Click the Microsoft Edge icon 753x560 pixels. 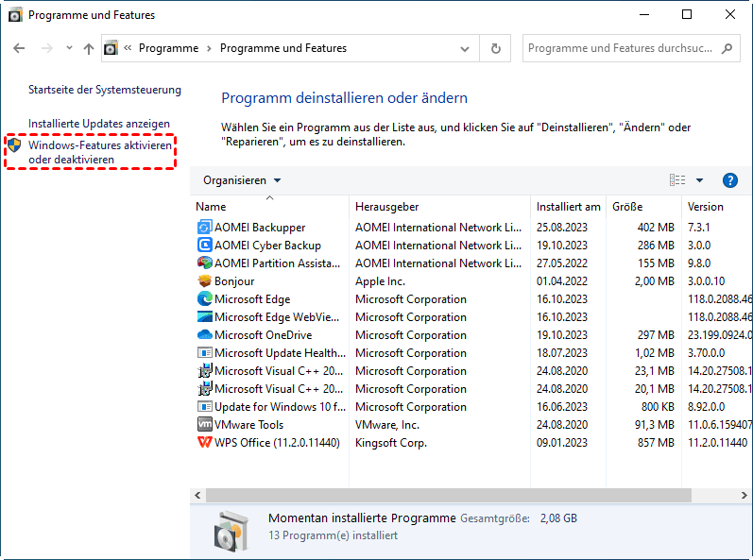pyautogui.click(x=205, y=299)
